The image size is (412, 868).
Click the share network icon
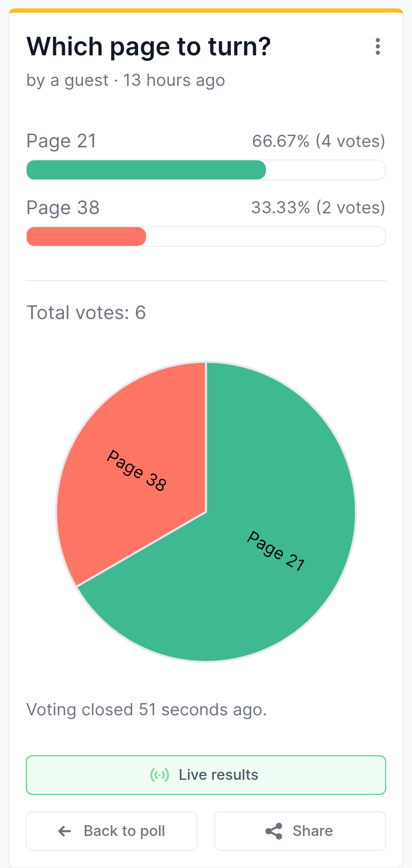click(x=274, y=831)
